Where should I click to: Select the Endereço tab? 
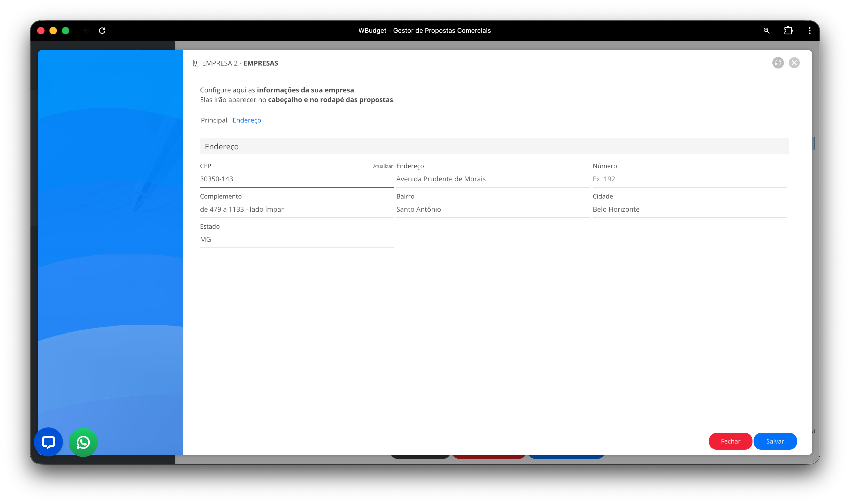[247, 120]
